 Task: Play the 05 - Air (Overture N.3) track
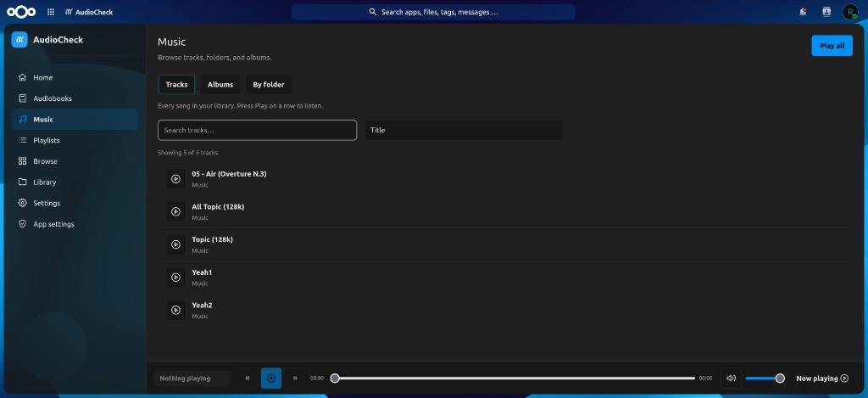(175, 178)
